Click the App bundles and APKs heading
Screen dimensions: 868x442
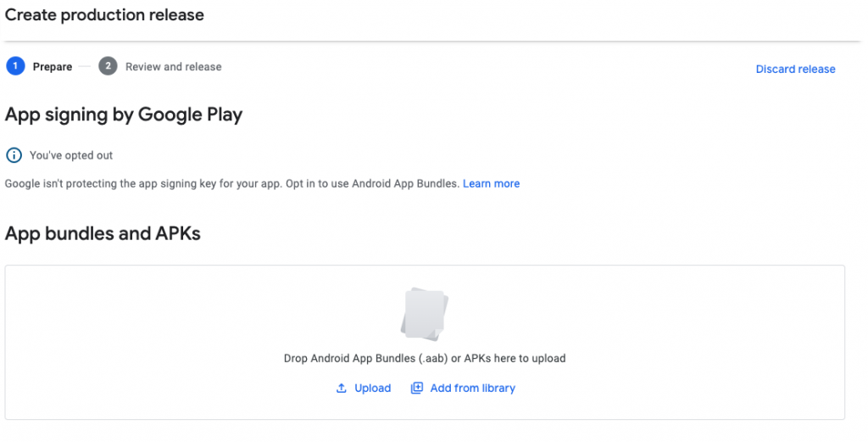[x=103, y=233]
